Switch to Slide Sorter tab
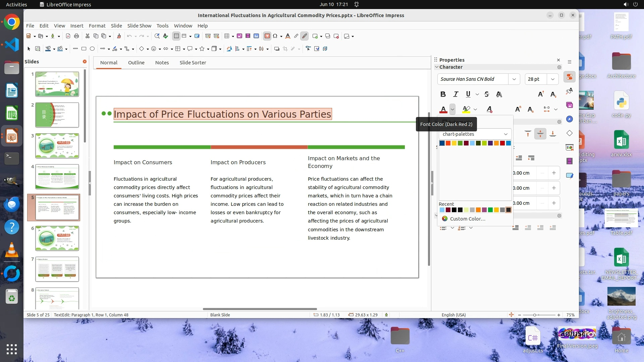The height and width of the screenshot is (362, 644). pyautogui.click(x=193, y=63)
